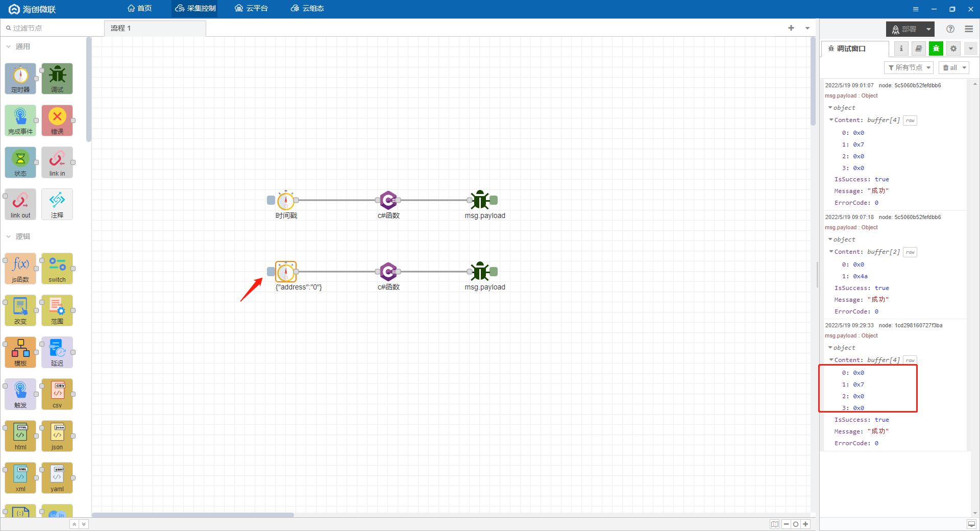Click the upper c#函数 node on canvas
Viewport: 980px width, 531px height.
388,200
